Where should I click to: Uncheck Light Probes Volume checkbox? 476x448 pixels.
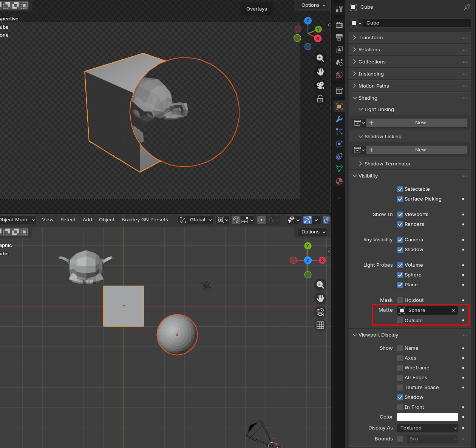(x=400, y=265)
